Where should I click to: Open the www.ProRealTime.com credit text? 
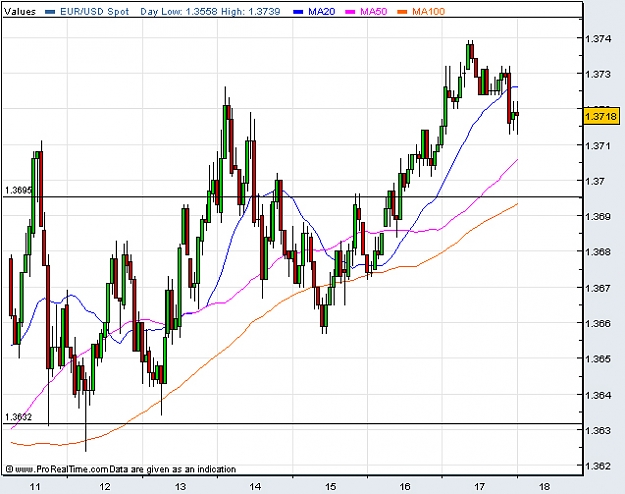click(x=62, y=469)
